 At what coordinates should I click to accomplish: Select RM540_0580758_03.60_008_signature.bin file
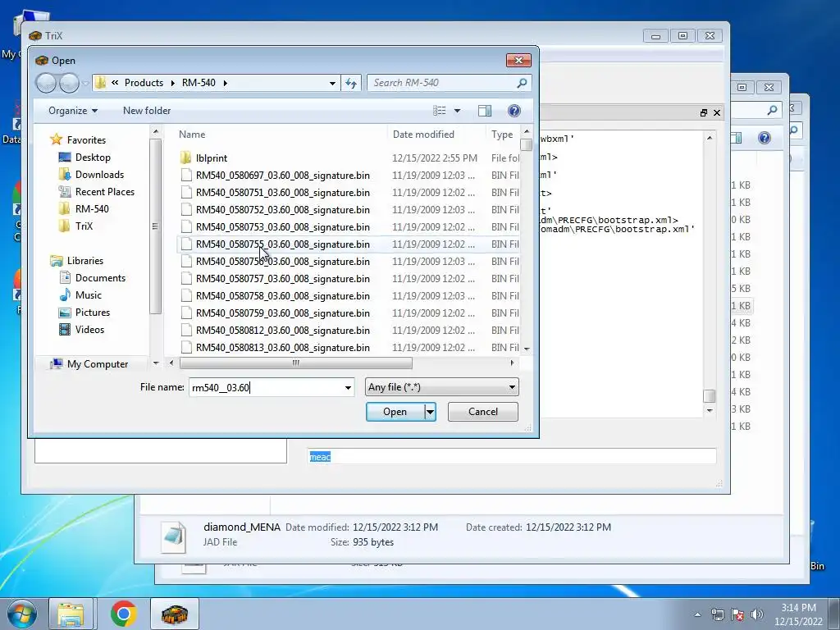coord(282,295)
